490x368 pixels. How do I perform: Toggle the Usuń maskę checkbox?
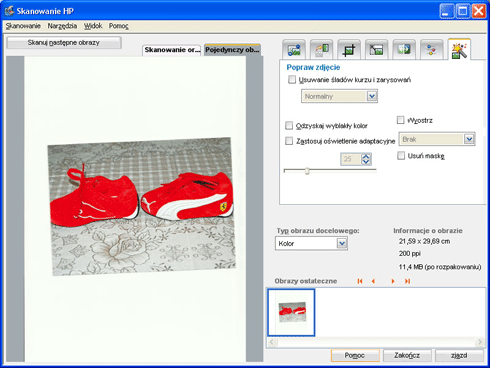click(x=401, y=155)
